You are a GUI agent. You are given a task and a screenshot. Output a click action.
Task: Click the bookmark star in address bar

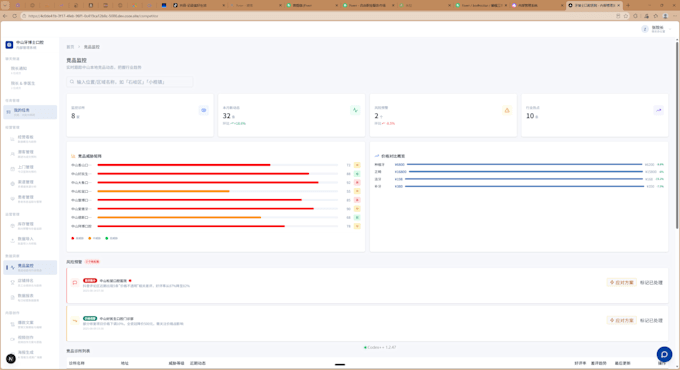point(626,16)
